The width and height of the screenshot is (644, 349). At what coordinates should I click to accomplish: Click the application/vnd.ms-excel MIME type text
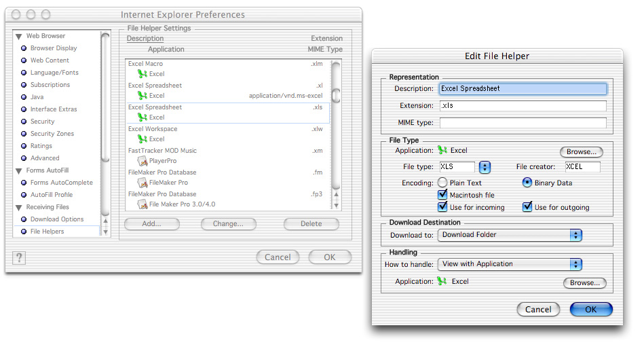coord(286,96)
